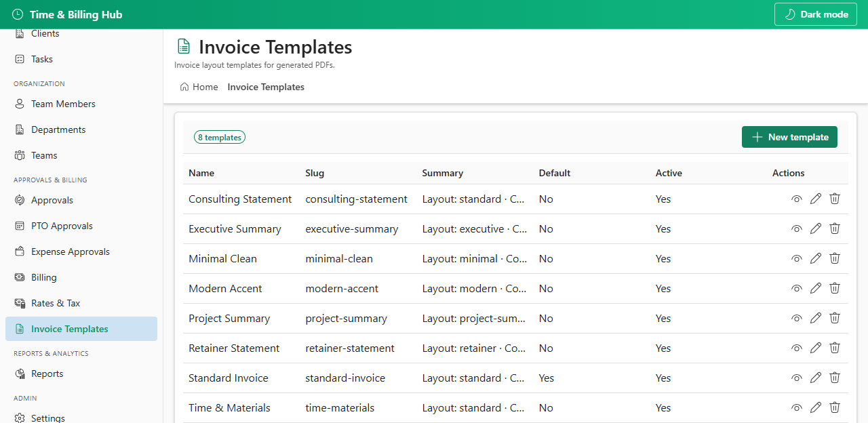Delete the Time & Materials template trash icon
This screenshot has height=423, width=868.
835,408
